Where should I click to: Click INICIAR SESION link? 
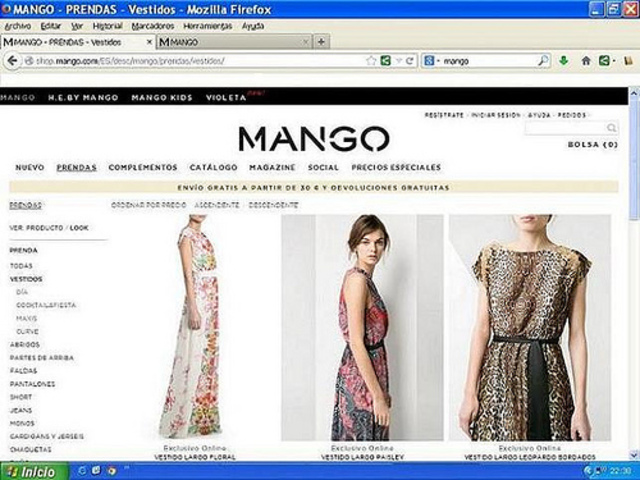496,115
